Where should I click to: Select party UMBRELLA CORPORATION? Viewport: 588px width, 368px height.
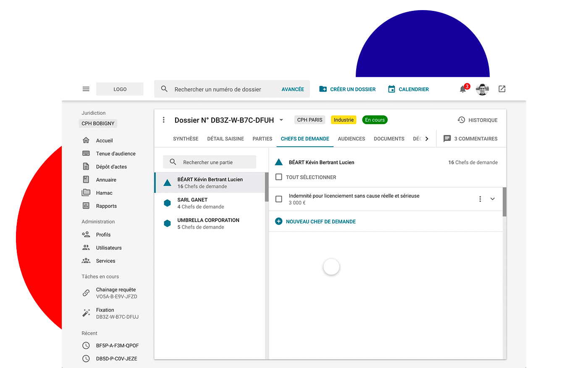[210, 223]
